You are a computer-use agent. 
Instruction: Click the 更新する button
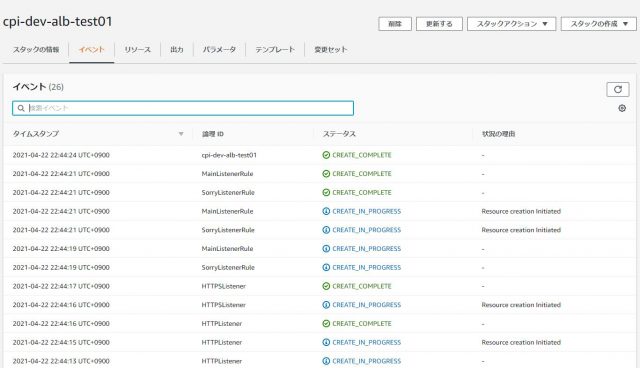(x=439, y=24)
